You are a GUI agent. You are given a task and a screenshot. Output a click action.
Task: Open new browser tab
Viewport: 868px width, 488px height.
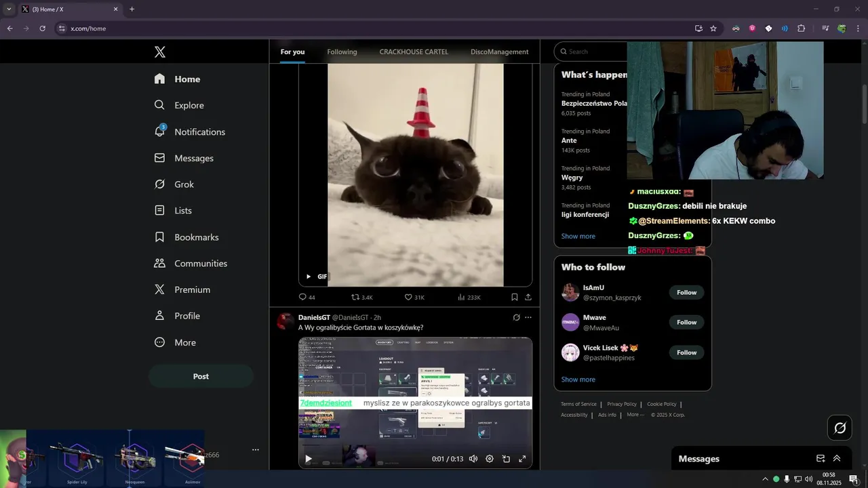click(x=132, y=9)
